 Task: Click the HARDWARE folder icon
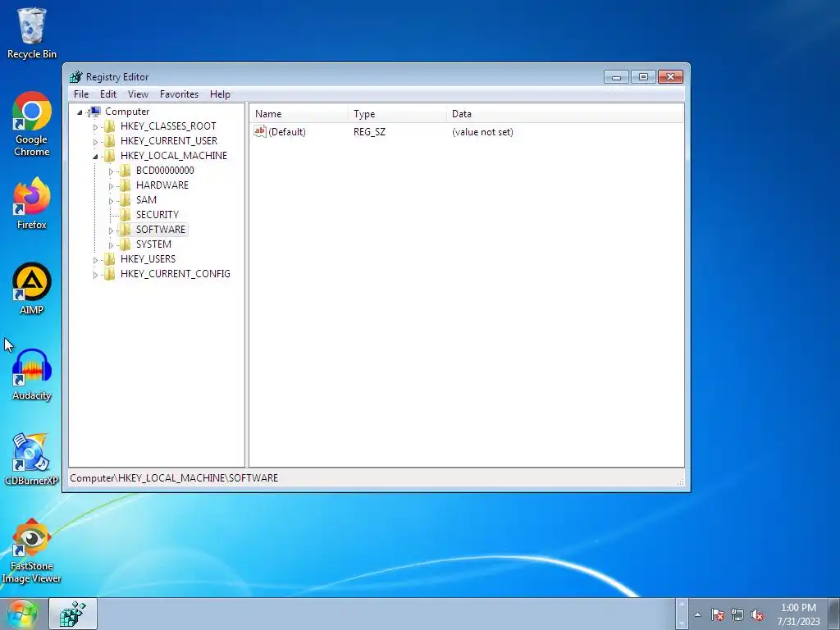pos(126,185)
